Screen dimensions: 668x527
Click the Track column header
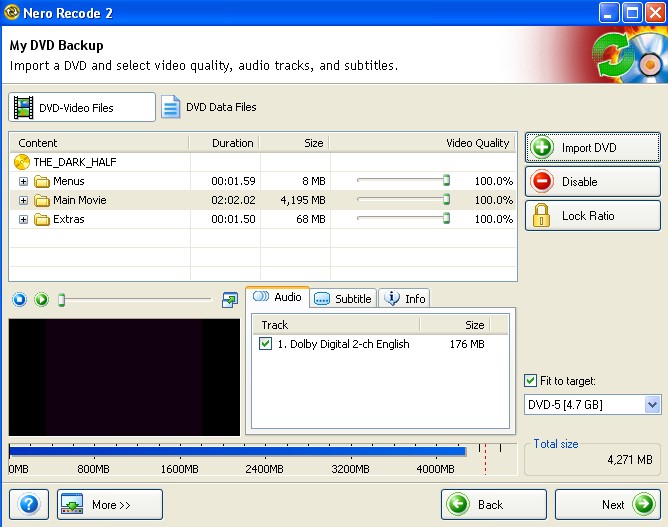[x=336, y=325]
